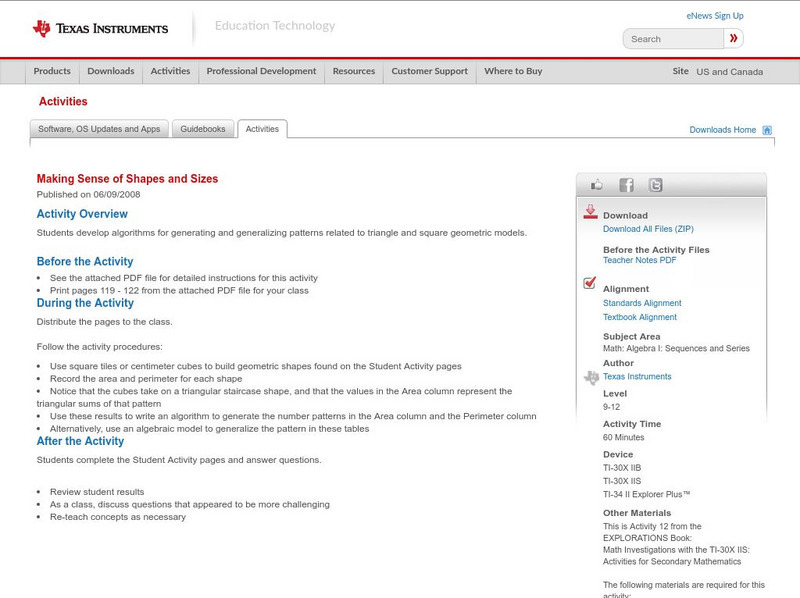800x598 pixels.
Task: Open the Where to Buy menu
Action: [513, 71]
